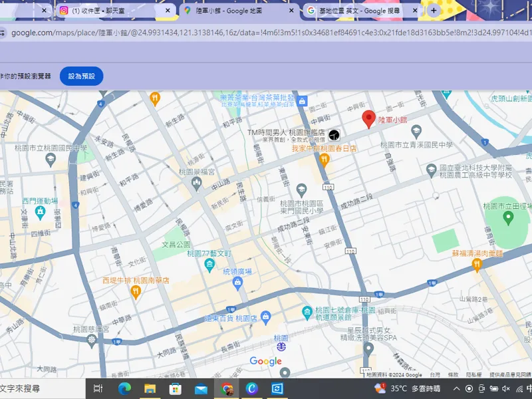Select the 桃園市立青溪國民中學 school marker
This screenshot has height=399, width=532.
[x=416, y=132]
